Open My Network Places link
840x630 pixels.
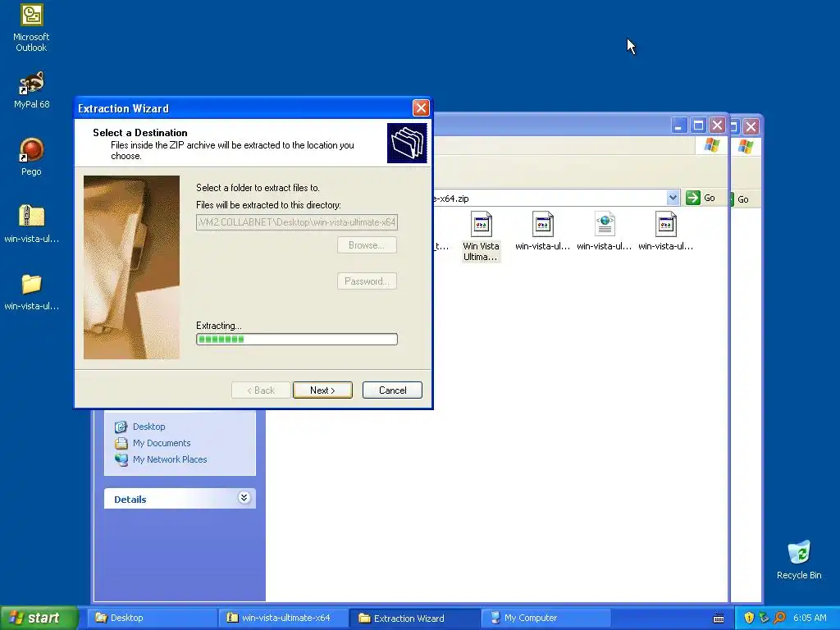(x=170, y=459)
